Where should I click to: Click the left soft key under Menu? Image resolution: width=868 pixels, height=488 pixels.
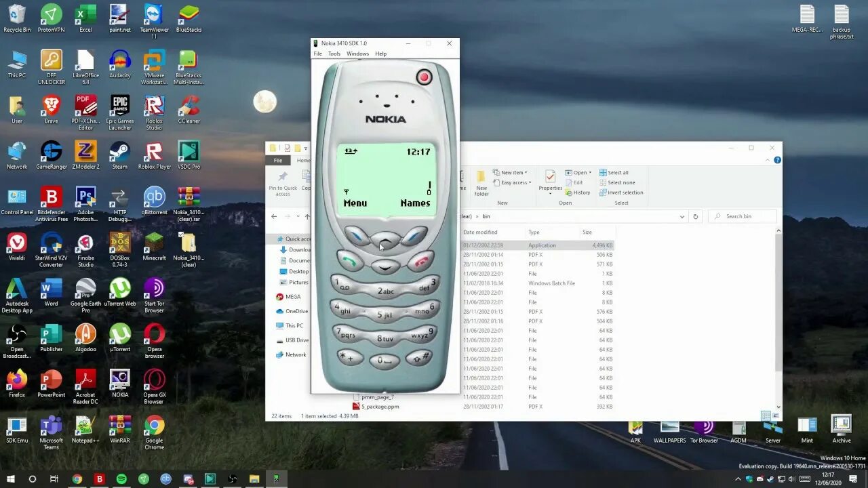pos(357,235)
